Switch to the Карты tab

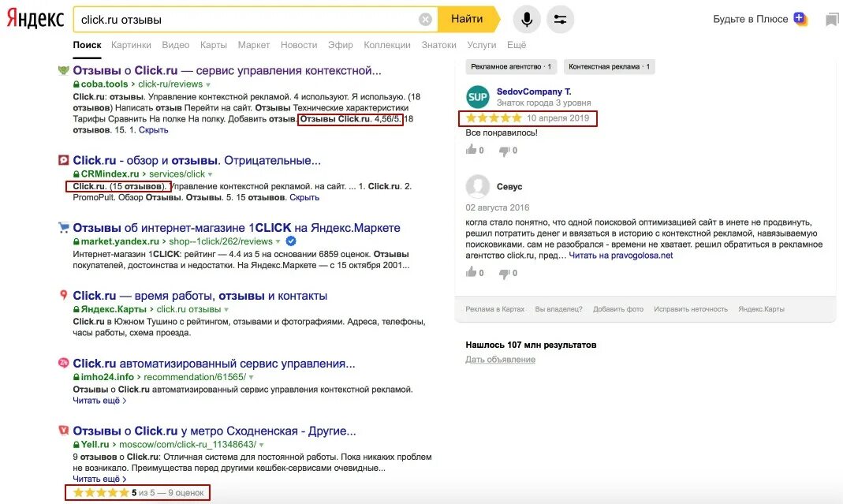[x=214, y=45]
